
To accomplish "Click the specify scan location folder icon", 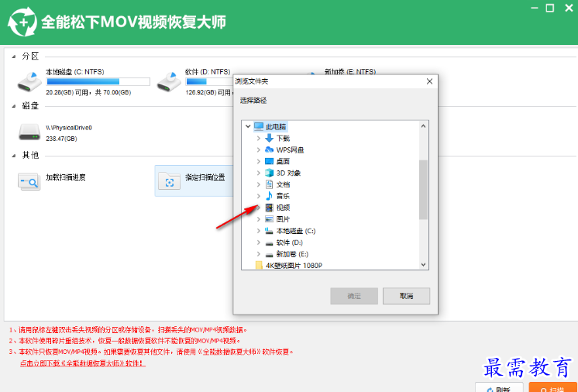I will [x=169, y=181].
